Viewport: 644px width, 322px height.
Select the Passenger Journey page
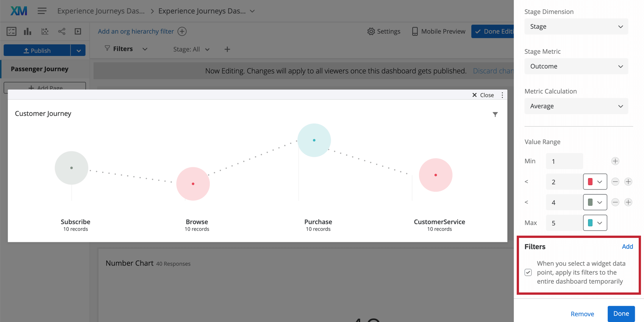[x=40, y=69]
